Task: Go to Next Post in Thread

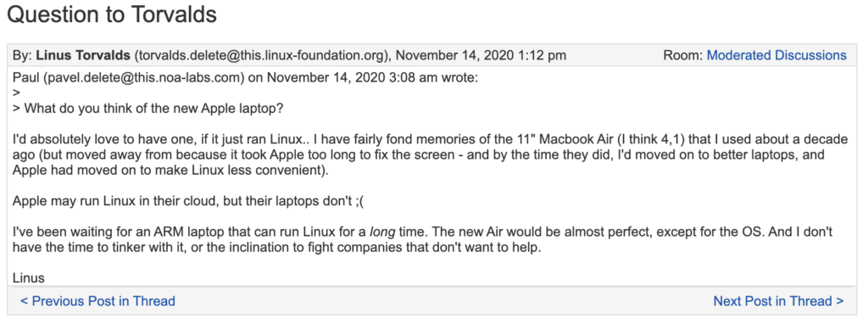Action: click(778, 301)
